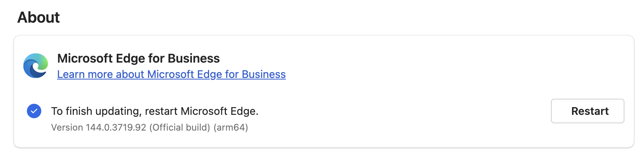
Task: Click the '(arm64)' architecture label
Action: [231, 128]
